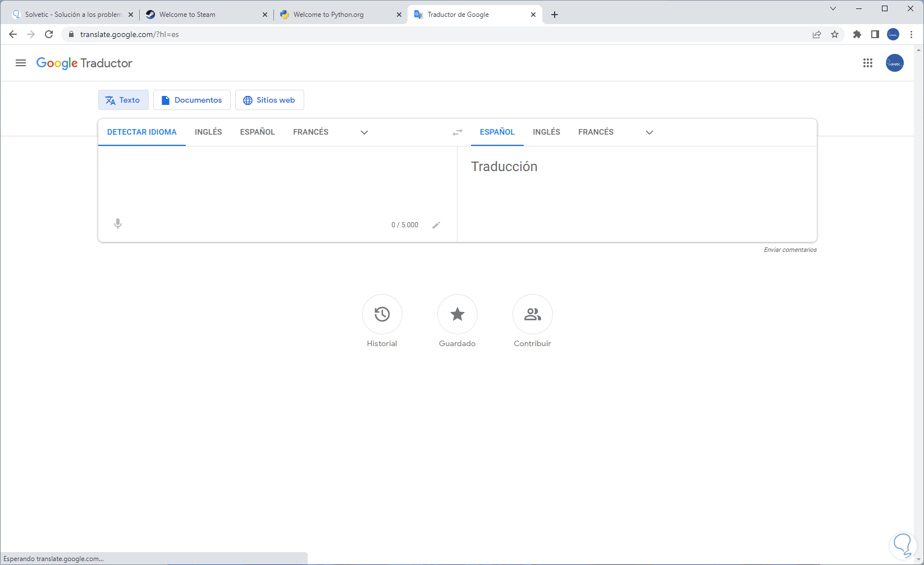Screen dimensions: 924x565
Task: Open the Contribuir community page
Action: (x=533, y=321)
